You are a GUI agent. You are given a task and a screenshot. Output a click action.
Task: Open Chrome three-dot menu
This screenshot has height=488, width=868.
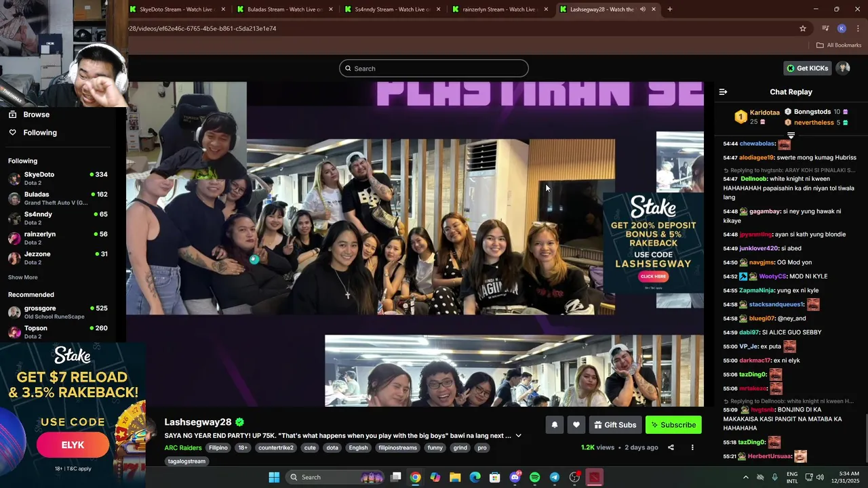[x=858, y=28]
